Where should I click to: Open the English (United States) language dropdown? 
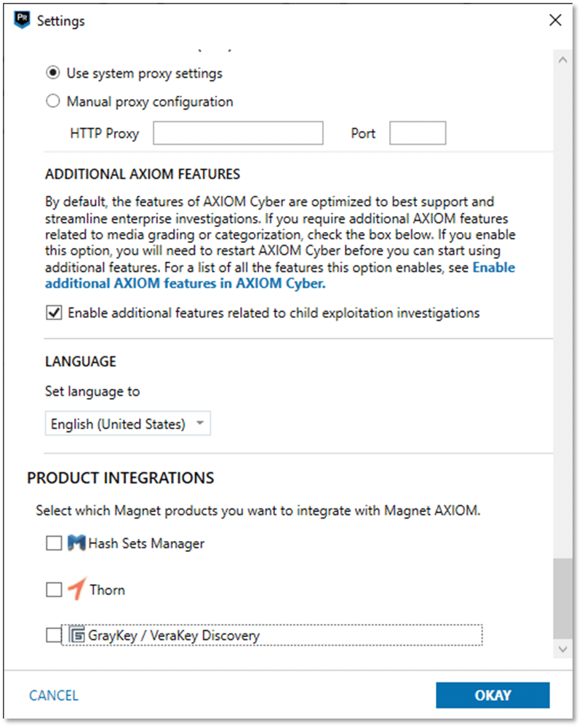point(128,423)
